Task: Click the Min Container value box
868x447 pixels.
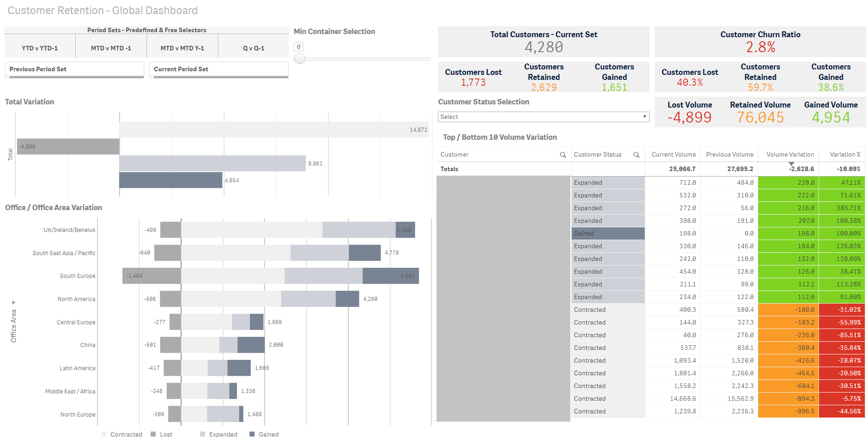Action: (x=299, y=47)
